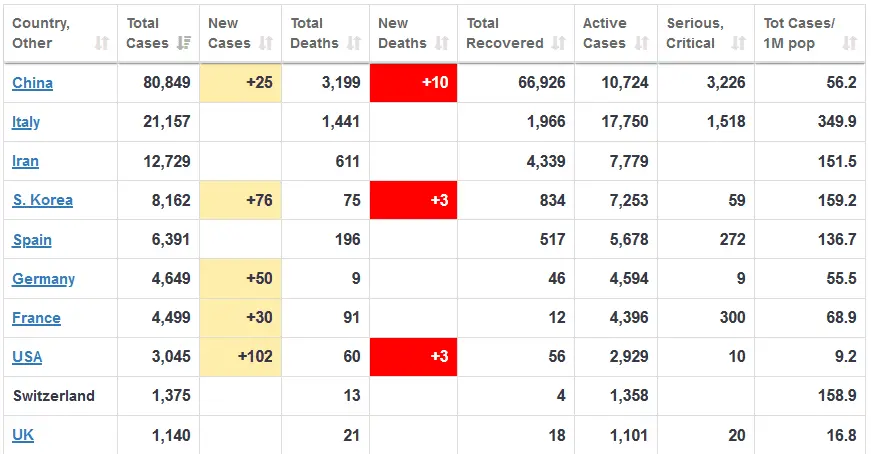The width and height of the screenshot is (871, 454).
Task: Sort Total Deaths column via arrow icon
Action: pos(354,43)
